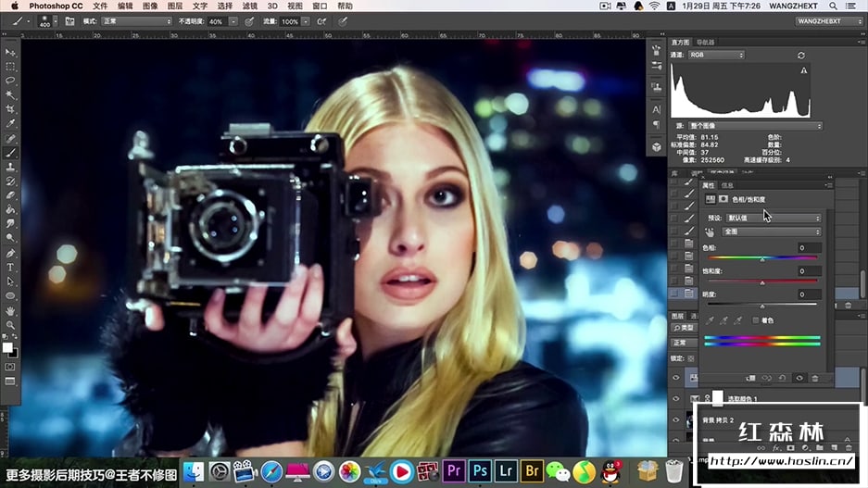The height and width of the screenshot is (488, 868).
Task: Open the 3D panel icon in collapsed dock
Action: [x=657, y=147]
